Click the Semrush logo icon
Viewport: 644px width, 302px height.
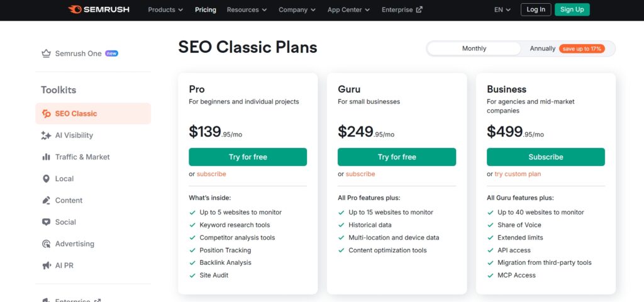click(75, 9)
